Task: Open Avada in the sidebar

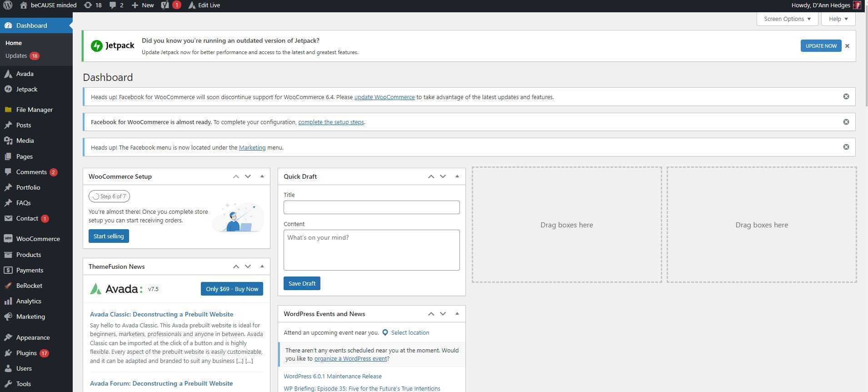Action: (x=36, y=74)
